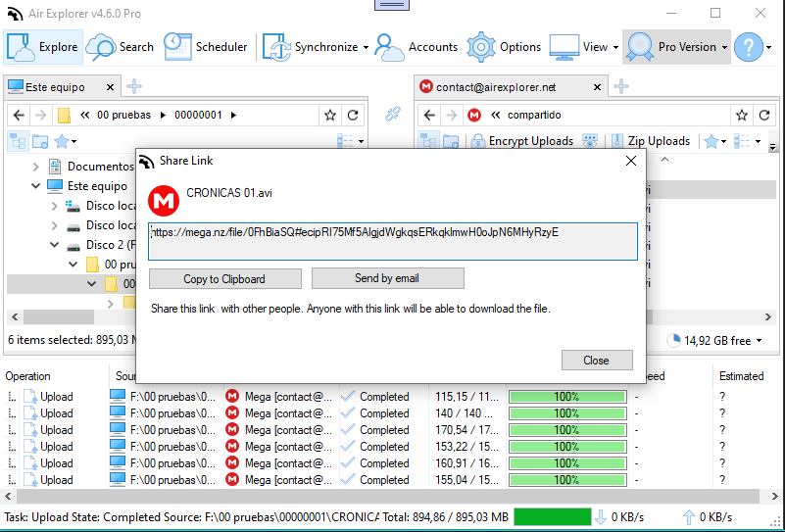Viewport: 785px width, 532px height.
Task: Open the Explore view
Action: click(x=43, y=47)
